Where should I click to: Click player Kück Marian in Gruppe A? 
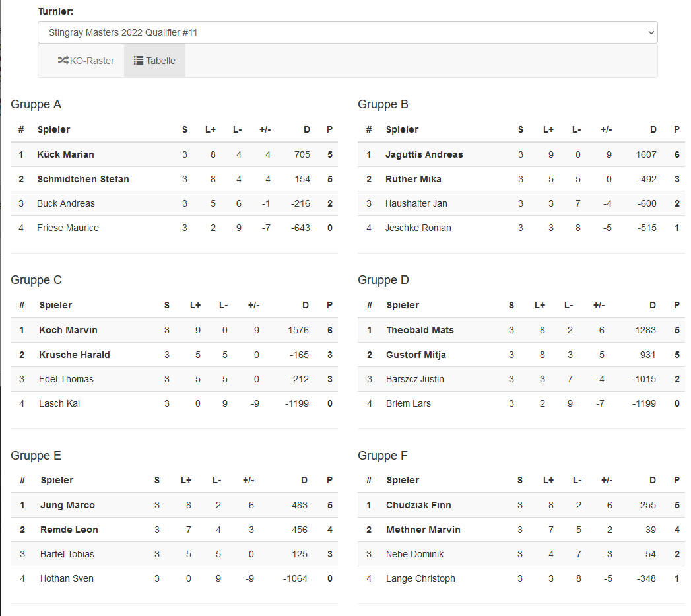66,154
